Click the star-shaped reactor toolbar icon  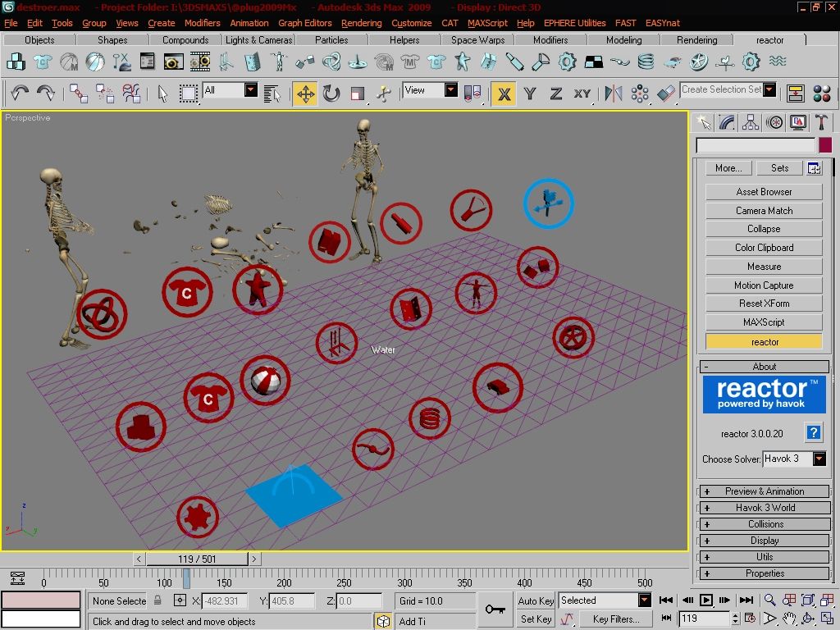(x=463, y=62)
